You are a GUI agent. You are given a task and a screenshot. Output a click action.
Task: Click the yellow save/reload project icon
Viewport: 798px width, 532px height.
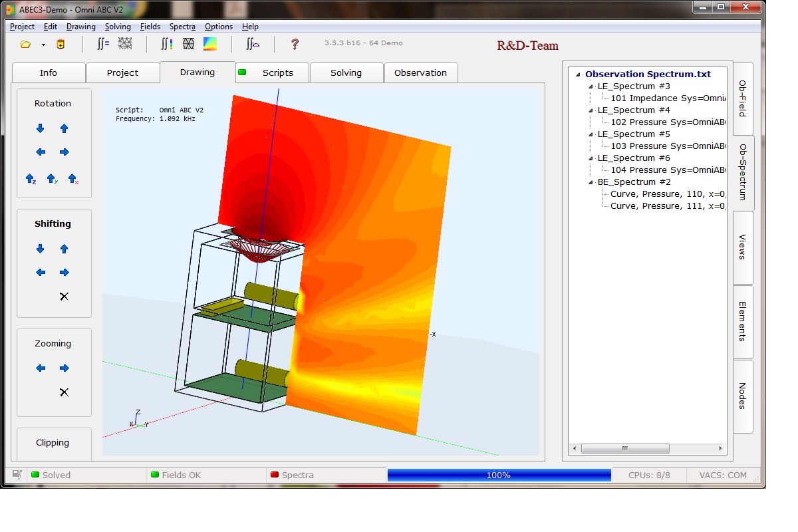pyautogui.click(x=61, y=45)
